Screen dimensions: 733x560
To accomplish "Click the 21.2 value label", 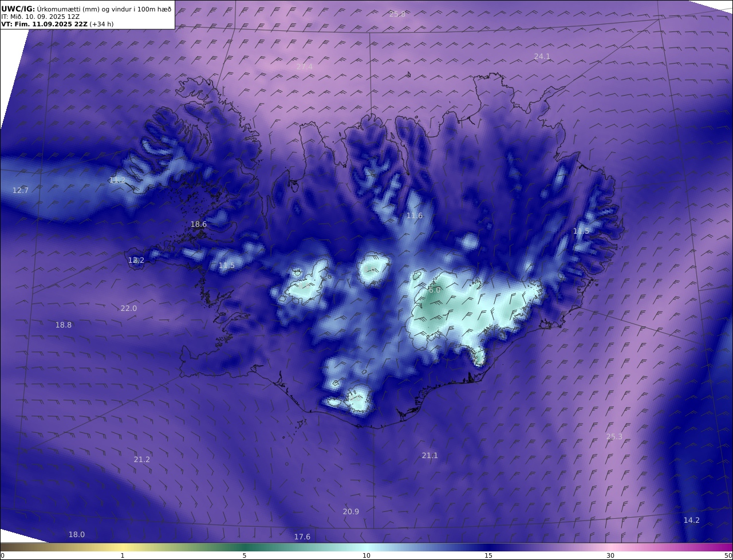I will (141, 459).
